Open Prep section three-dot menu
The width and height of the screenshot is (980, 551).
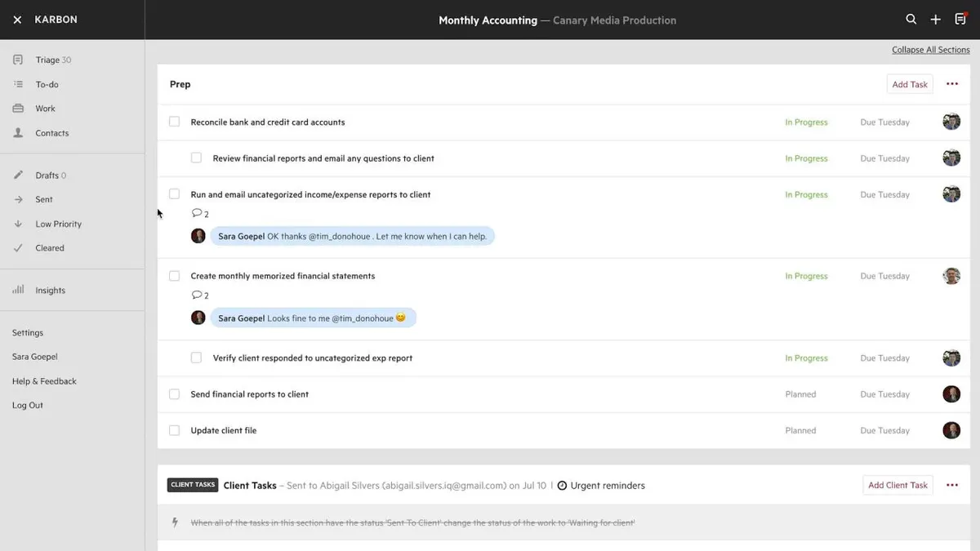tap(952, 84)
